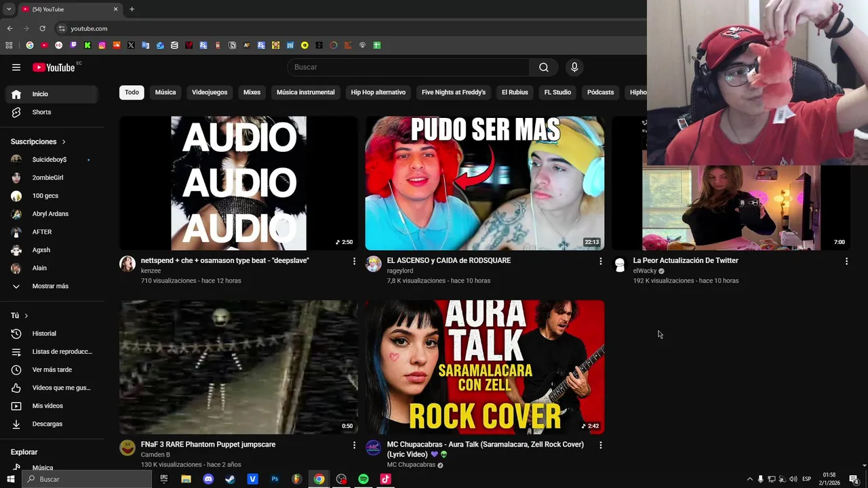Open the Twitch bookmark
The width and height of the screenshot is (868, 488).
click(73, 45)
